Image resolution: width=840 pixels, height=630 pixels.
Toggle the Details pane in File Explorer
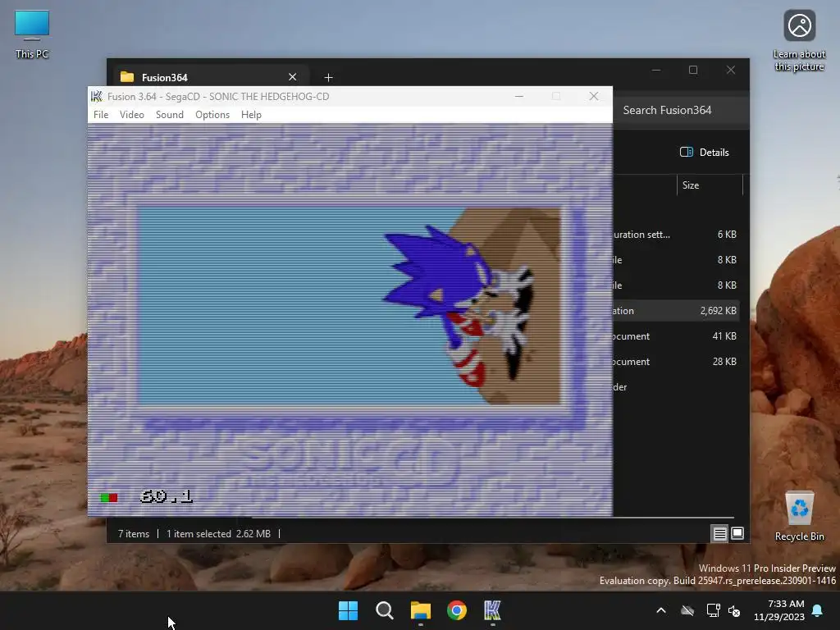pos(704,152)
